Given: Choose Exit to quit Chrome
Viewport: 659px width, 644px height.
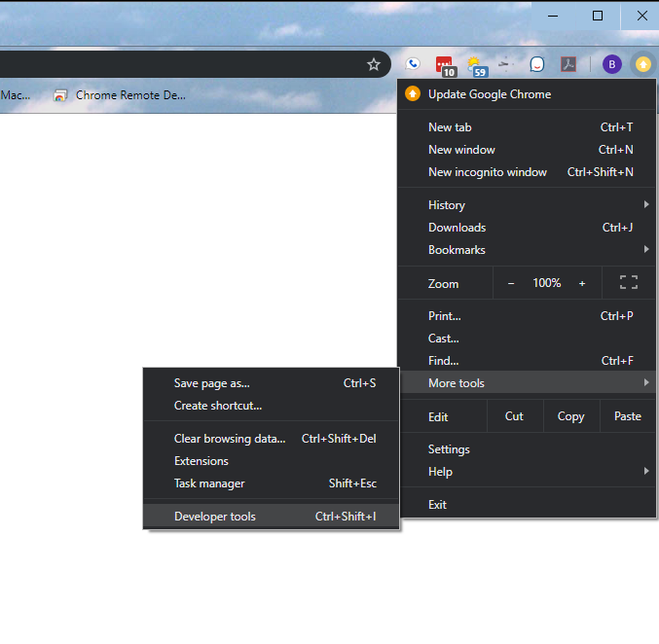Looking at the screenshot, I should 527,505.
